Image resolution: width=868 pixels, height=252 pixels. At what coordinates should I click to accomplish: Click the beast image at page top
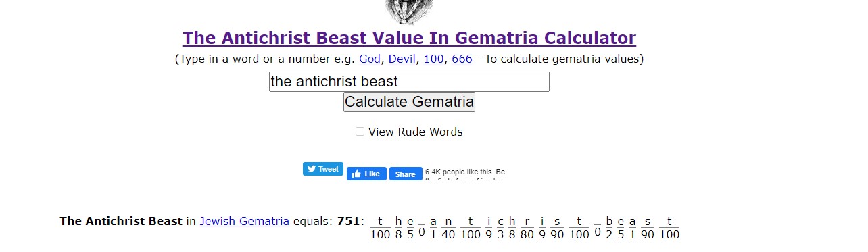[409, 11]
